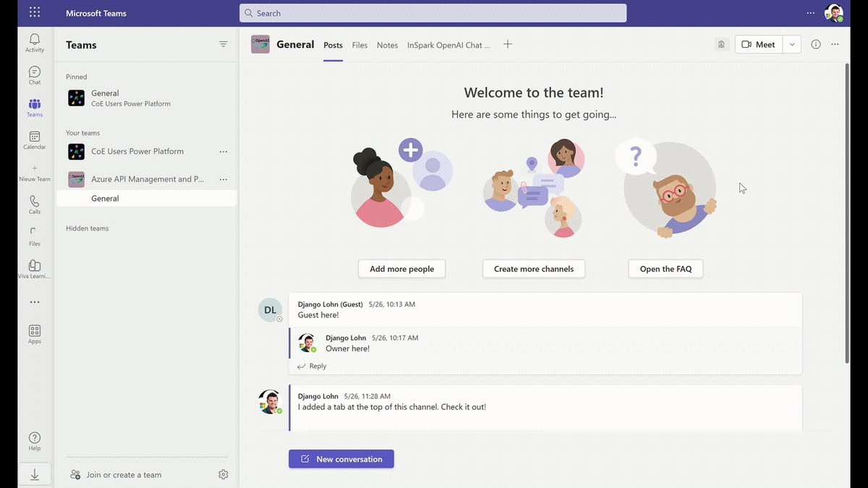Click Open the FAQ button
868x488 pixels.
coord(665,269)
